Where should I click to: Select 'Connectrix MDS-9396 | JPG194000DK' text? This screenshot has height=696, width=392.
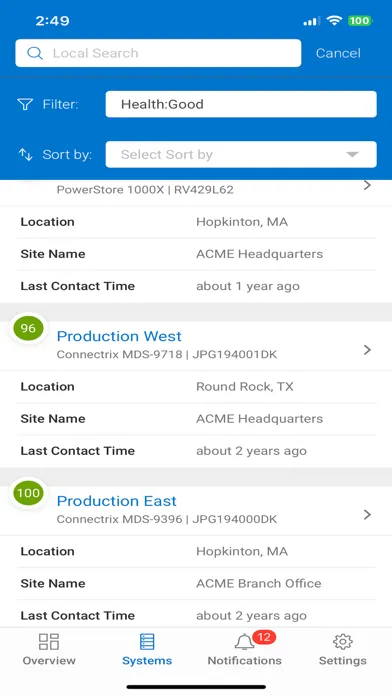pos(167,519)
